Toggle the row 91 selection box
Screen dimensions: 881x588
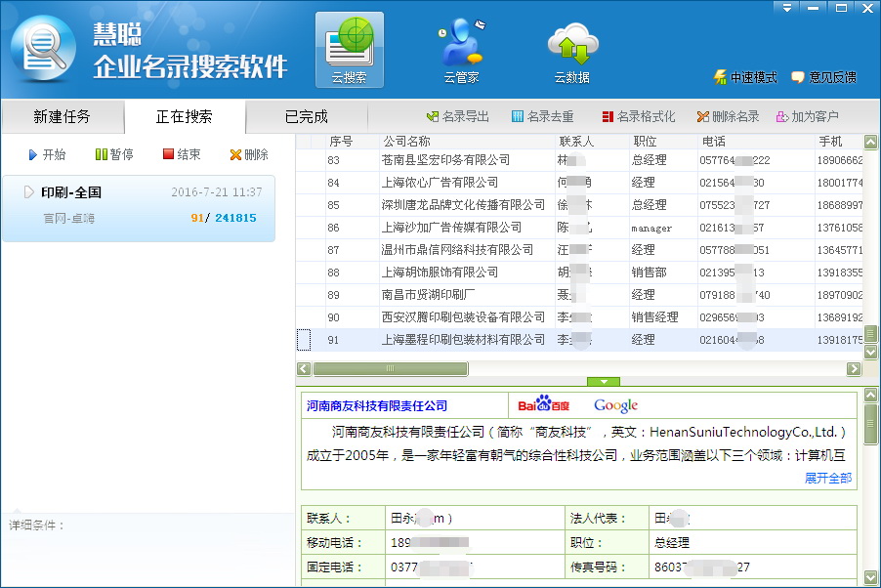304,340
